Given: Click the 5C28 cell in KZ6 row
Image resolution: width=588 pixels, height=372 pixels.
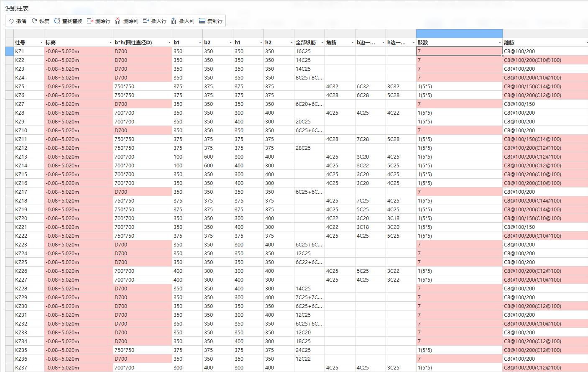Looking at the screenshot, I should (401, 95).
